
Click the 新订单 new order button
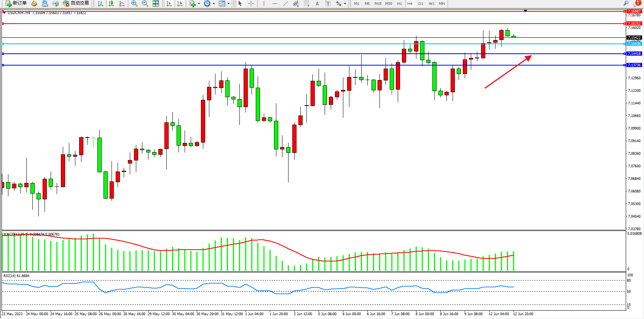[x=16, y=3]
